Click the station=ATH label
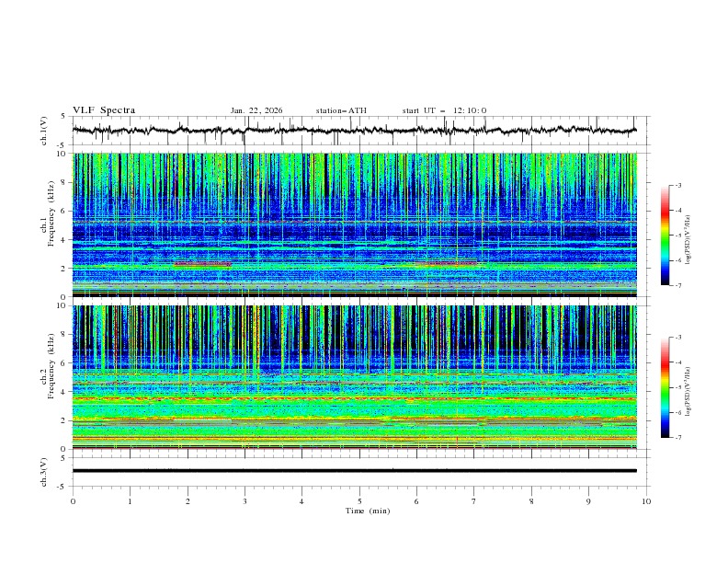 (x=341, y=110)
